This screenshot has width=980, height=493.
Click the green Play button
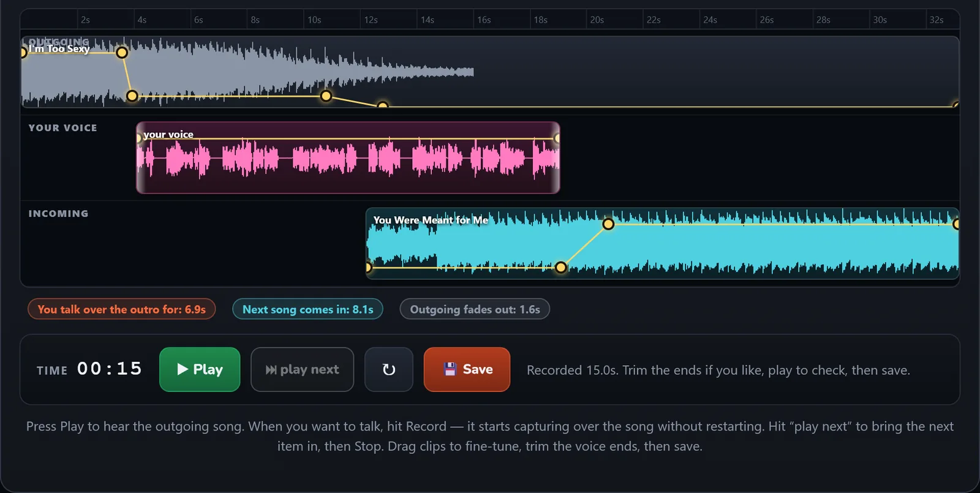click(x=200, y=369)
